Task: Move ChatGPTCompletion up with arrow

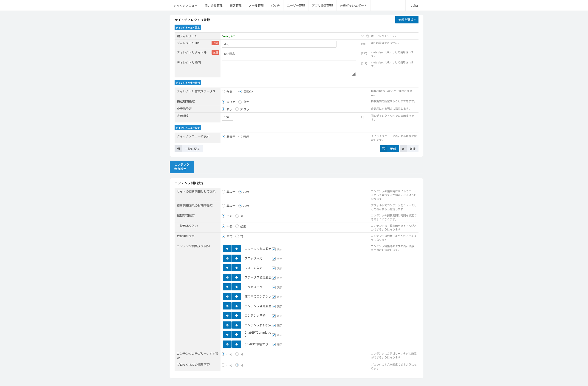Action: coord(227,335)
